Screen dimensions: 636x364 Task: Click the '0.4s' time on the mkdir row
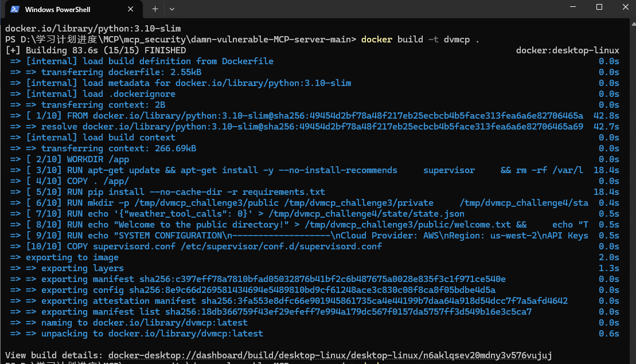click(x=609, y=203)
